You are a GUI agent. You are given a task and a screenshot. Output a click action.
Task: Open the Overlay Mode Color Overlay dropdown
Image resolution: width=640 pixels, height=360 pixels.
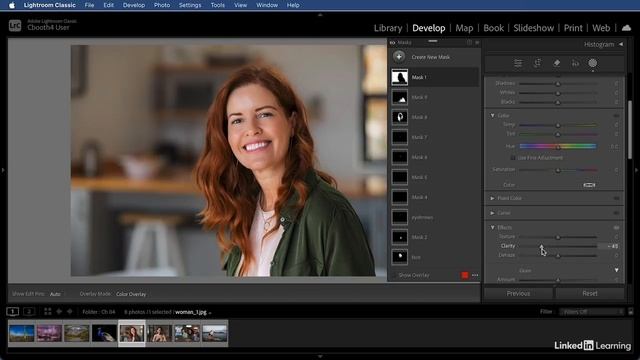click(x=131, y=294)
